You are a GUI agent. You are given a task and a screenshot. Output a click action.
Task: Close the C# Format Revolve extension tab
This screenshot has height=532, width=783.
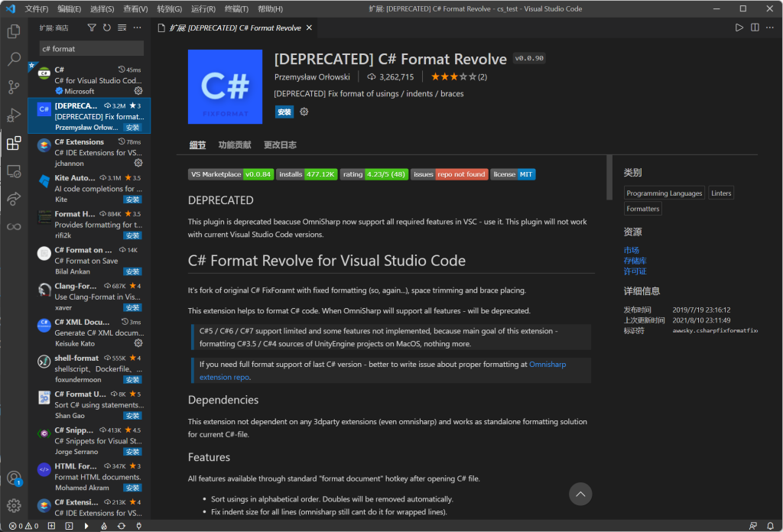click(x=309, y=28)
